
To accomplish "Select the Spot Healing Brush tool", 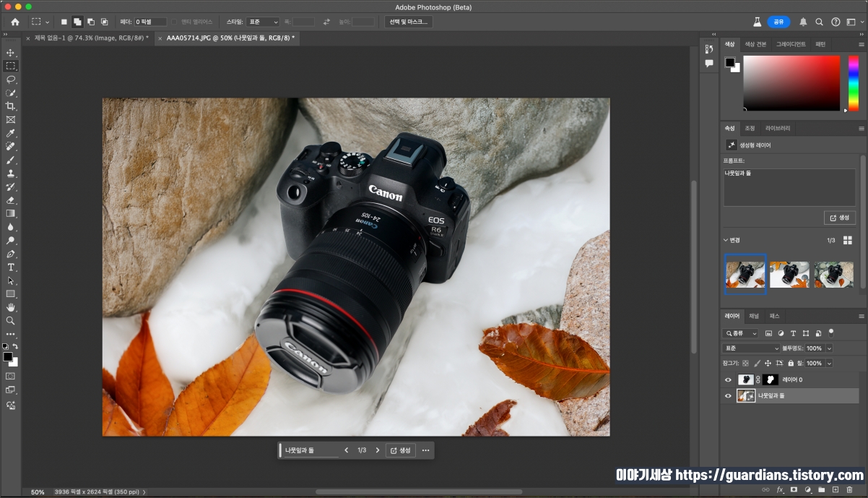I will coord(10,147).
